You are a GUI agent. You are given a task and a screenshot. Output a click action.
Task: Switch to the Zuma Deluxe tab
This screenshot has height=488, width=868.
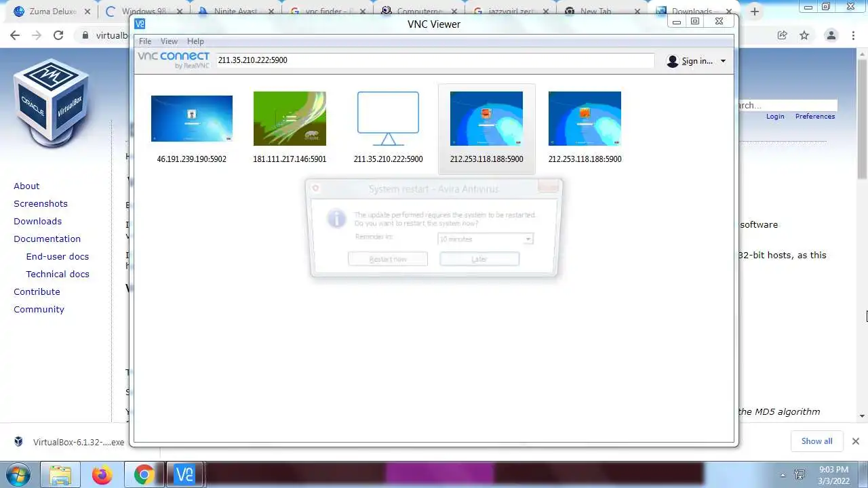[x=51, y=12]
